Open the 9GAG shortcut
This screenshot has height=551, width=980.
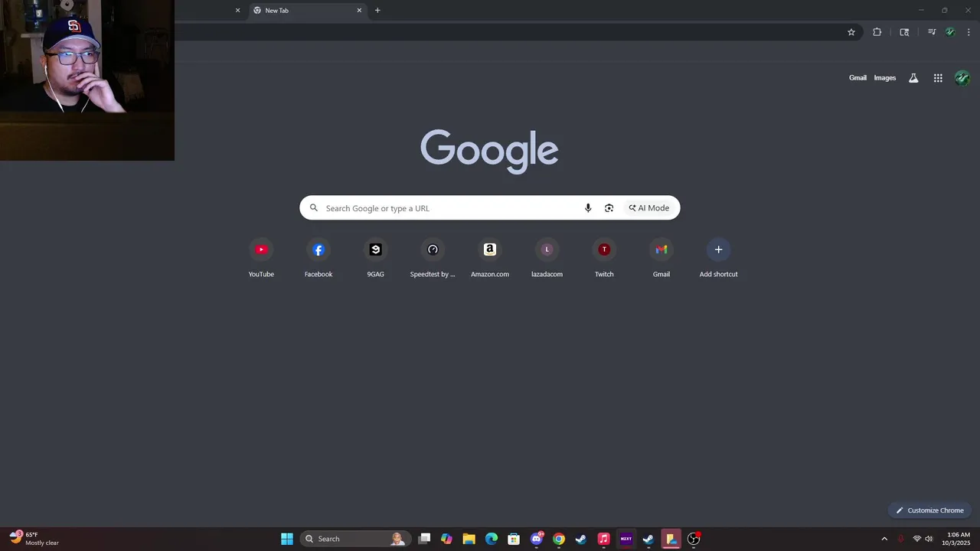pyautogui.click(x=375, y=258)
